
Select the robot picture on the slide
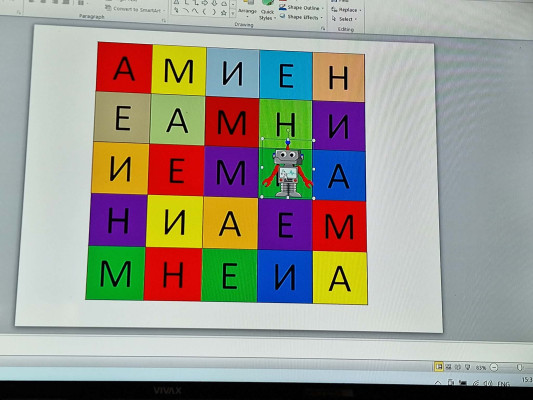click(287, 169)
